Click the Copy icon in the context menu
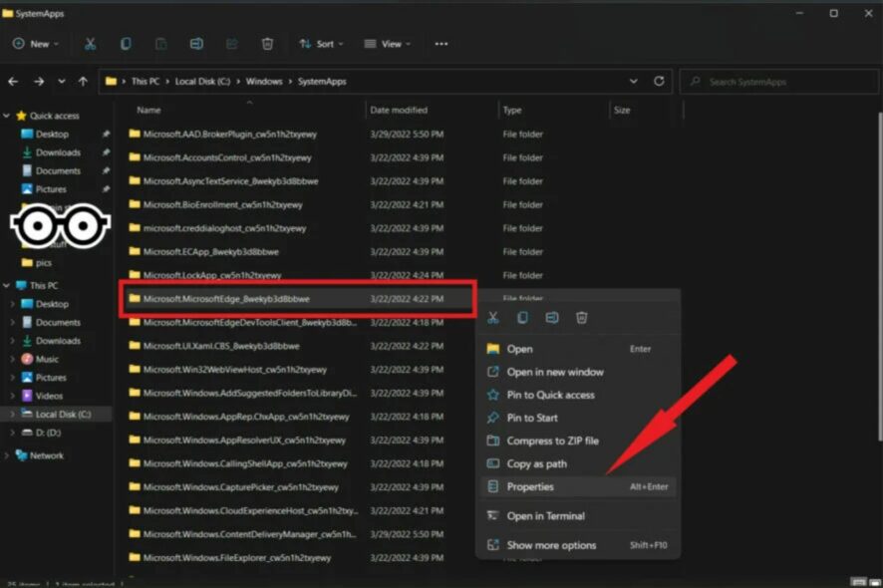The width and height of the screenshot is (883, 588). pos(522,318)
